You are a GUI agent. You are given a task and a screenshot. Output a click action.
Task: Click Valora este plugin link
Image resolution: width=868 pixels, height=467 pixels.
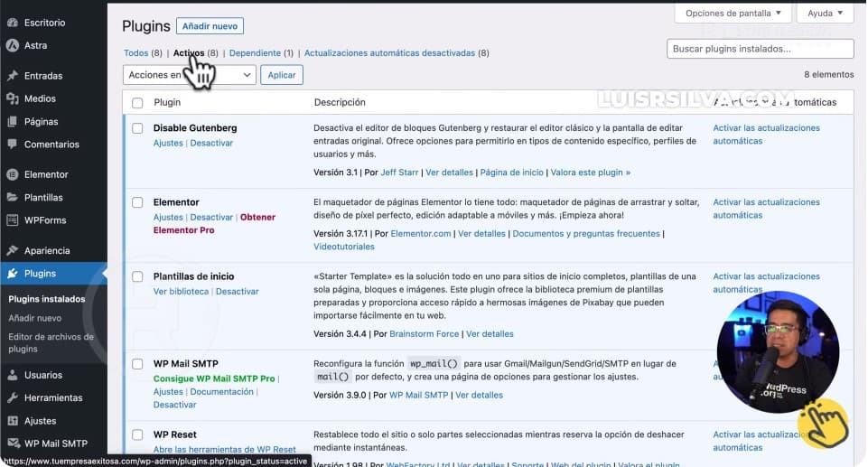pyautogui.click(x=590, y=173)
